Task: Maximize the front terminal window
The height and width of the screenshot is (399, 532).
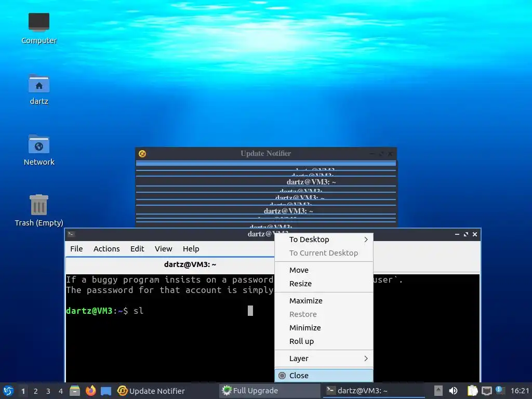Action: [466, 234]
